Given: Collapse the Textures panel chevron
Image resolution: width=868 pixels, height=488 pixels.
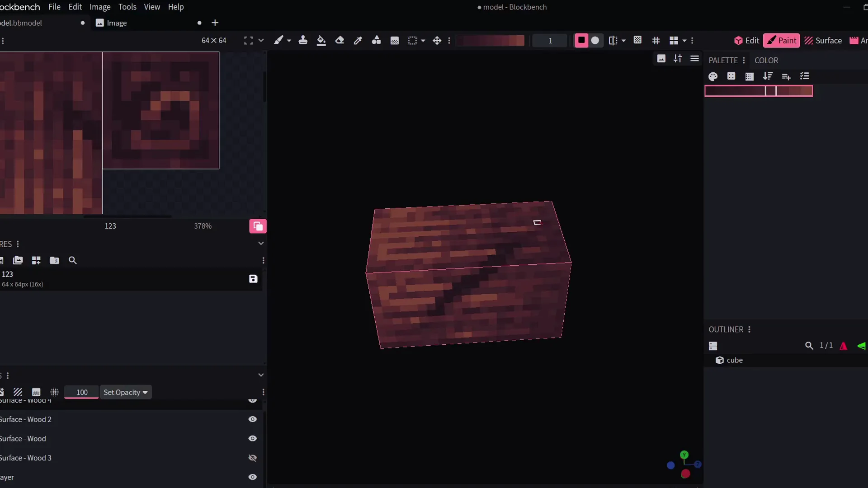Looking at the screenshot, I should click(261, 244).
